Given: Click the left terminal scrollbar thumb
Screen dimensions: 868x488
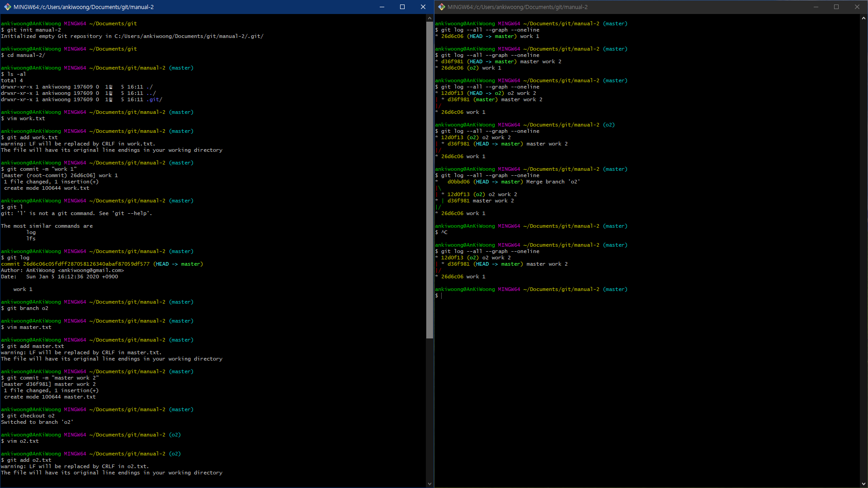Looking at the screenshot, I should point(429,181).
